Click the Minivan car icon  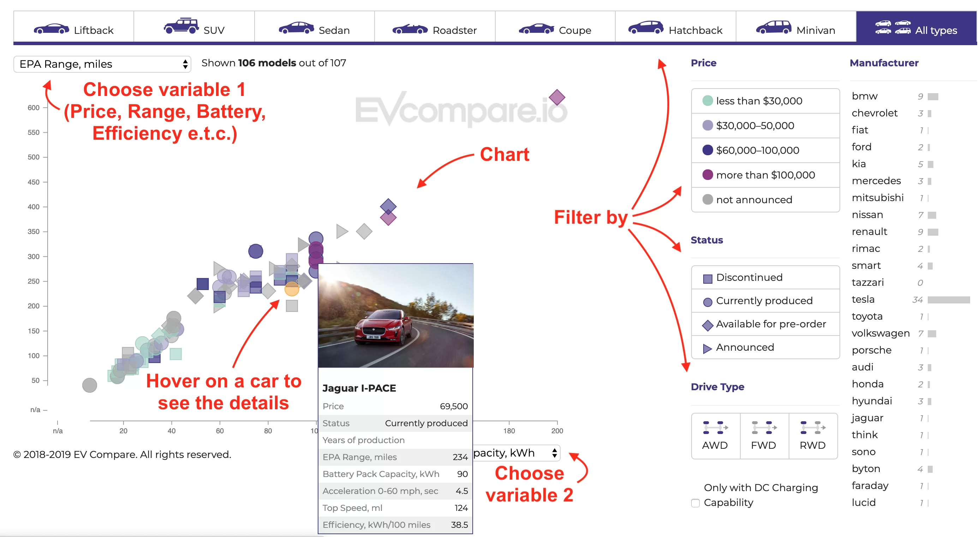pyautogui.click(x=773, y=28)
